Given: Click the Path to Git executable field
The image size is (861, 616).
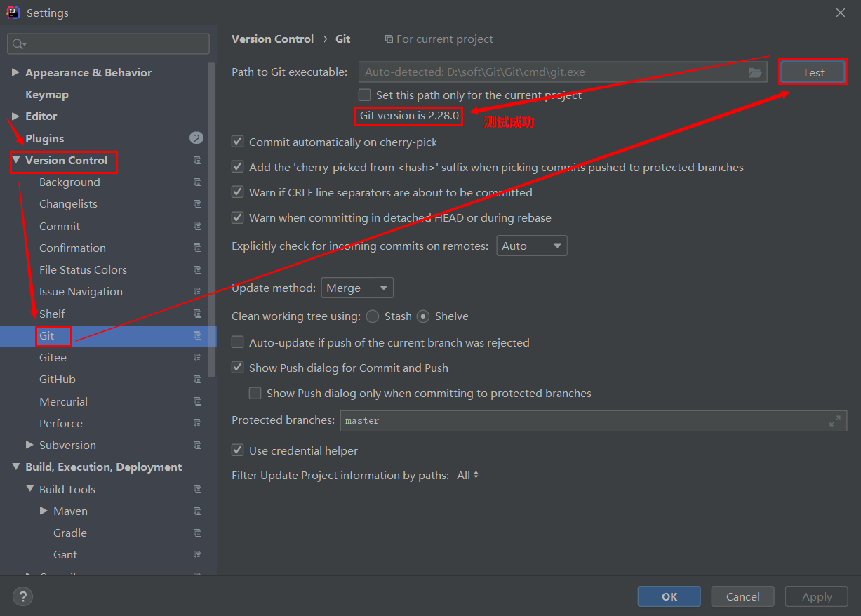Looking at the screenshot, I should [x=563, y=72].
